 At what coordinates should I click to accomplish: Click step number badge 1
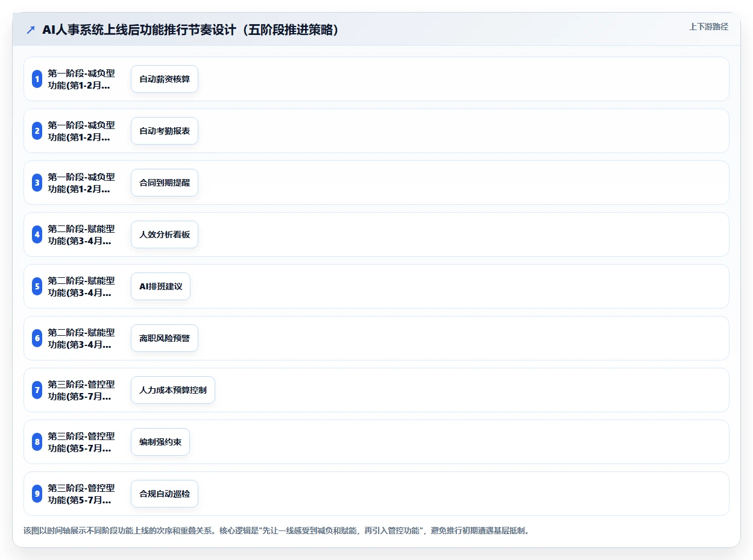pos(37,79)
